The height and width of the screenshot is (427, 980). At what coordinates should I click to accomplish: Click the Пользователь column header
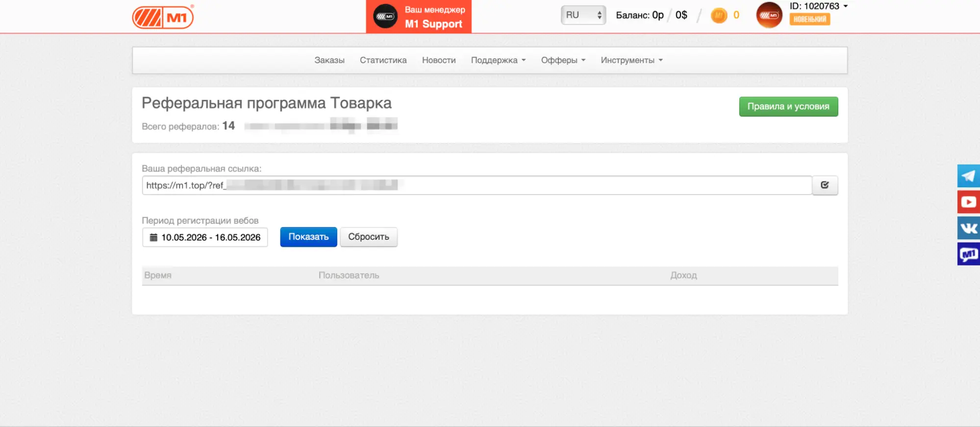(x=349, y=275)
